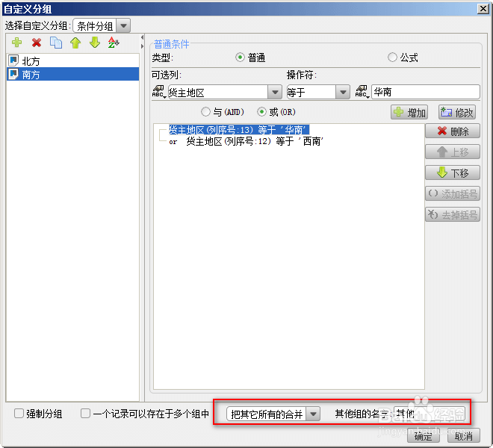Select condition or 货主地区 等于 '西南'
The image size is (493, 448).
tap(246, 141)
